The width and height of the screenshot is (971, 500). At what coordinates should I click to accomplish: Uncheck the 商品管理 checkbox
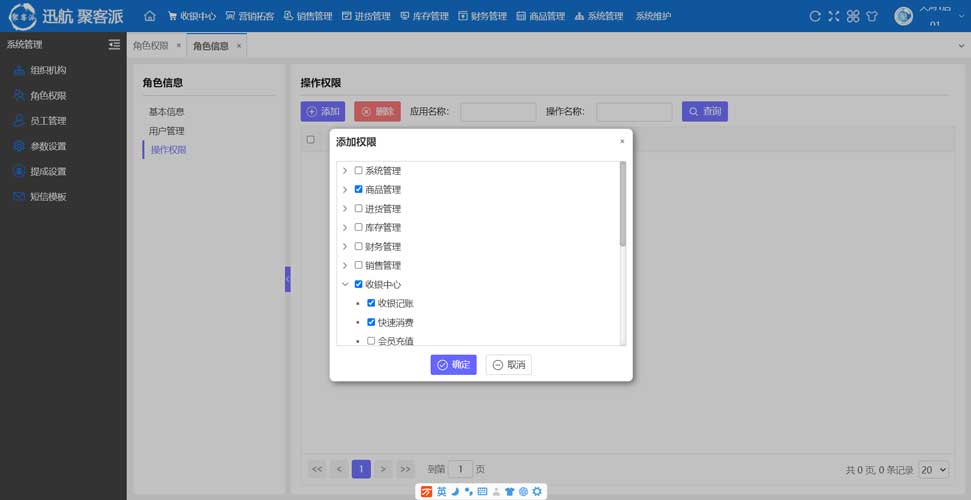[358, 189]
